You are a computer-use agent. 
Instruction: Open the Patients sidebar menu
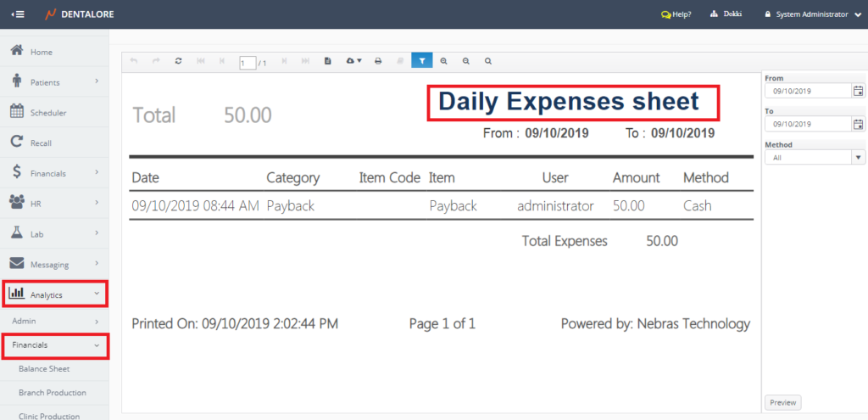[x=55, y=82]
